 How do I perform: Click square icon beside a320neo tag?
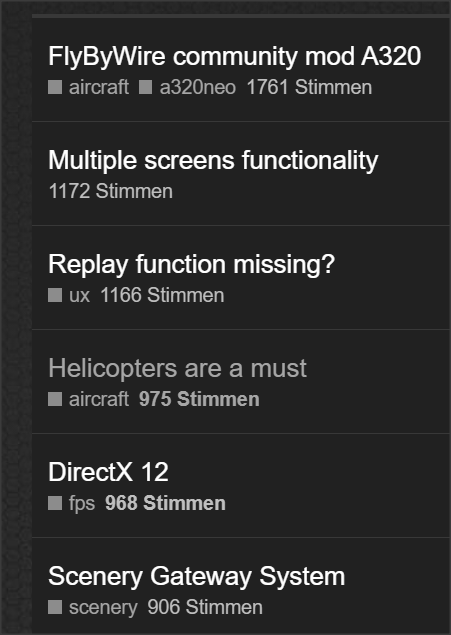146,87
